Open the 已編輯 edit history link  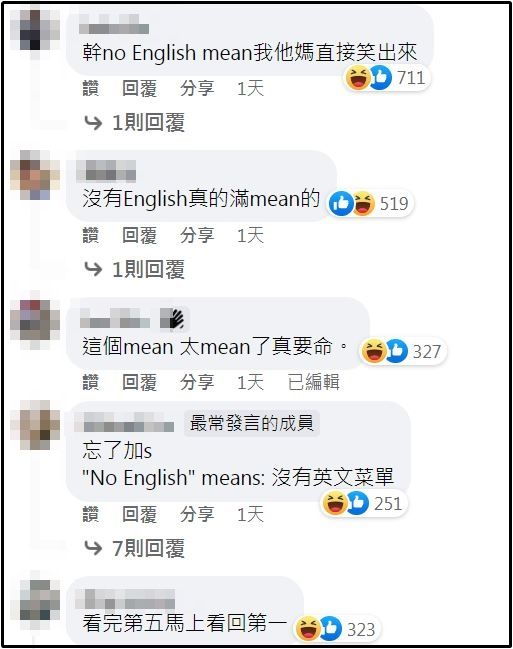pyautogui.click(x=313, y=382)
